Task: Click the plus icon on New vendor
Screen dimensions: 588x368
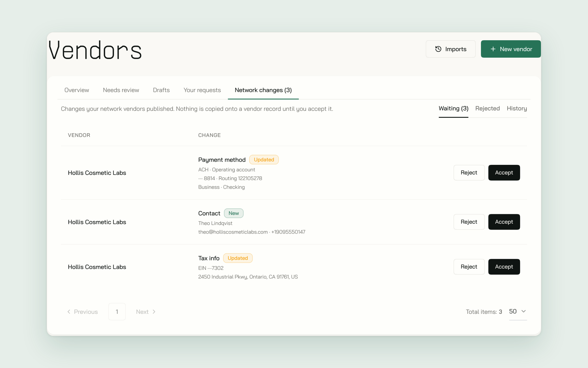Action: [x=493, y=49]
